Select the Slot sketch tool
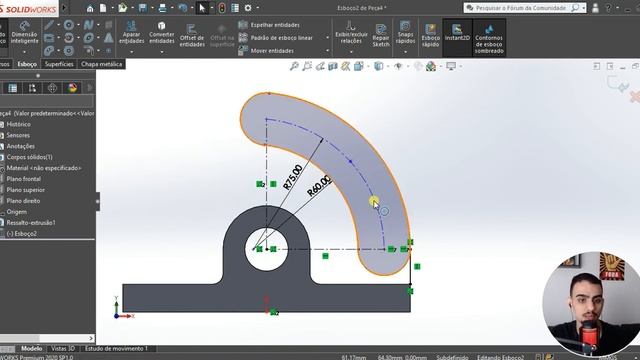This screenshot has height=360, width=640. [49, 51]
